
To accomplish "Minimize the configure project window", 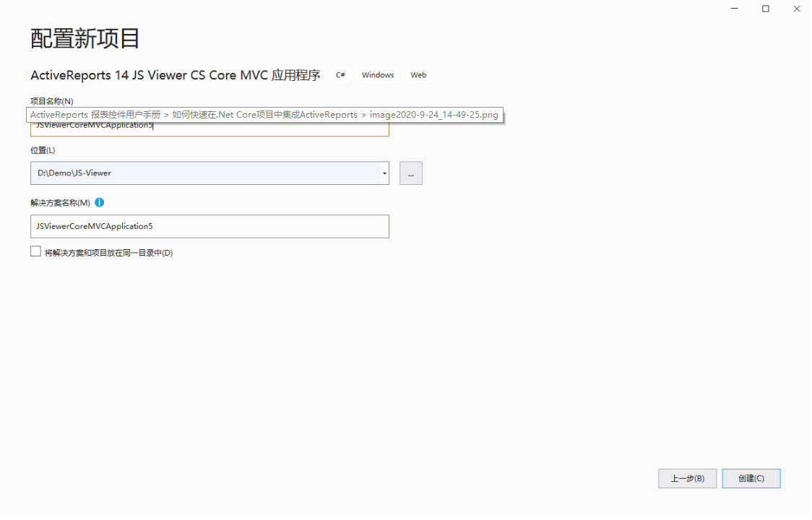I will (x=734, y=9).
